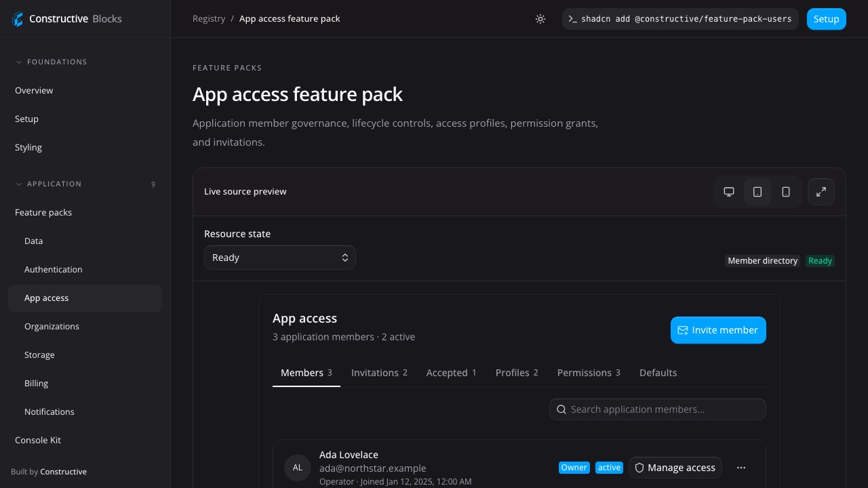Open the three-dot menu for Ada Lovelace
868x488 pixels.
click(x=741, y=468)
